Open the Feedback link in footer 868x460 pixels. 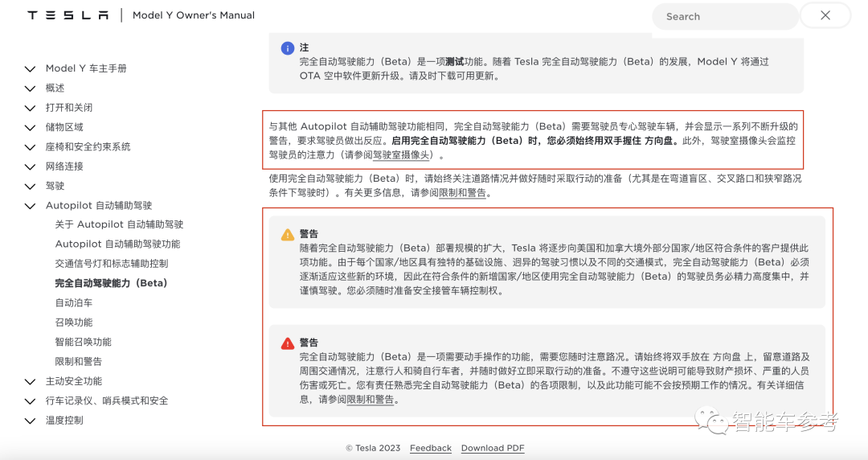pyautogui.click(x=430, y=448)
